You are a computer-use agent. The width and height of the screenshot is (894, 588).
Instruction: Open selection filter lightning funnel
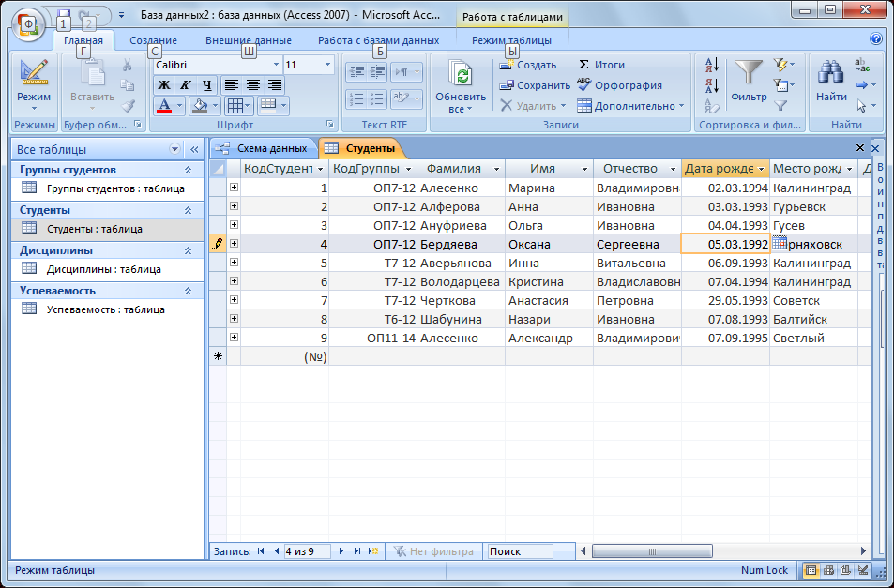(784, 65)
